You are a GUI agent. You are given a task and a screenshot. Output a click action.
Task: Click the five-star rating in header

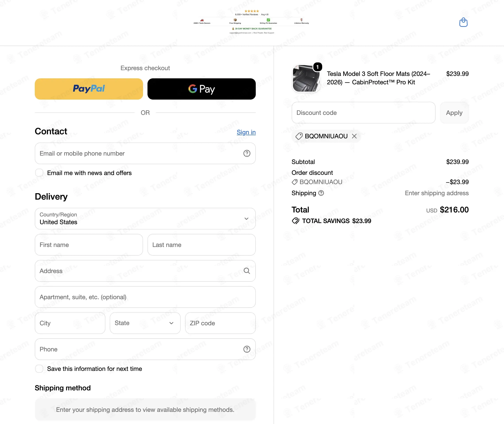(252, 11)
